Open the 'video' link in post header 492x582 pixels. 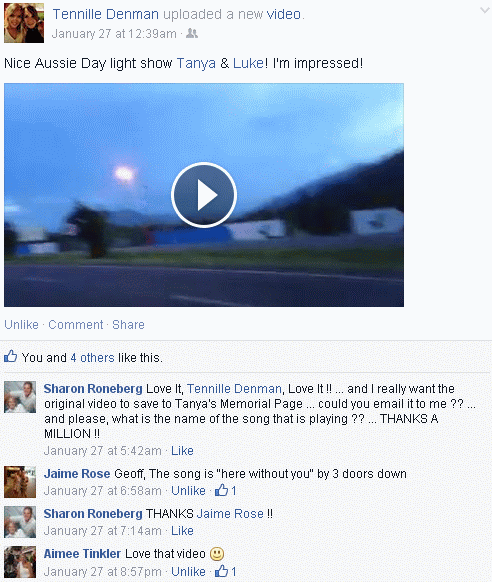283,14
